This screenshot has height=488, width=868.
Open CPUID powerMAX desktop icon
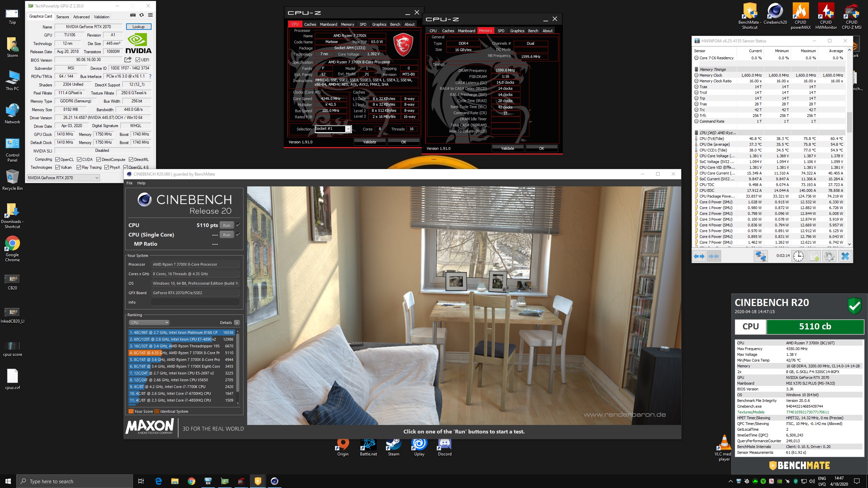(x=801, y=16)
